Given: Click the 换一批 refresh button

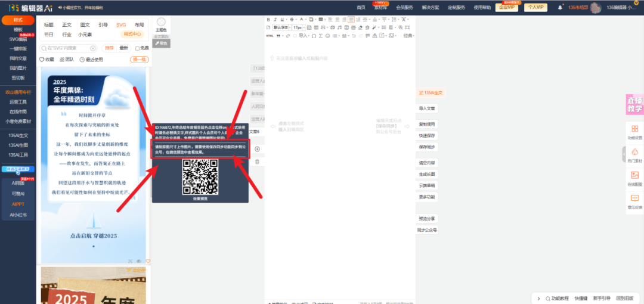Looking at the screenshot, I should click(138, 60).
